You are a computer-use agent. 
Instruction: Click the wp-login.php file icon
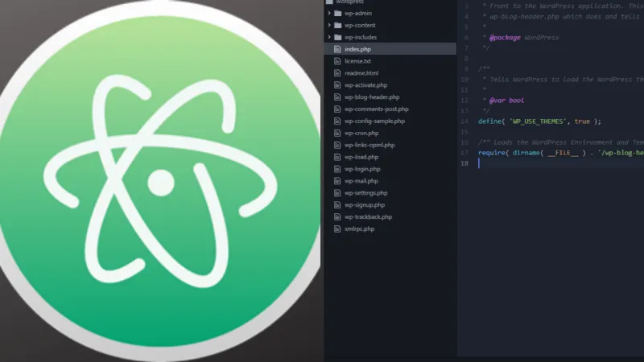pos(337,169)
